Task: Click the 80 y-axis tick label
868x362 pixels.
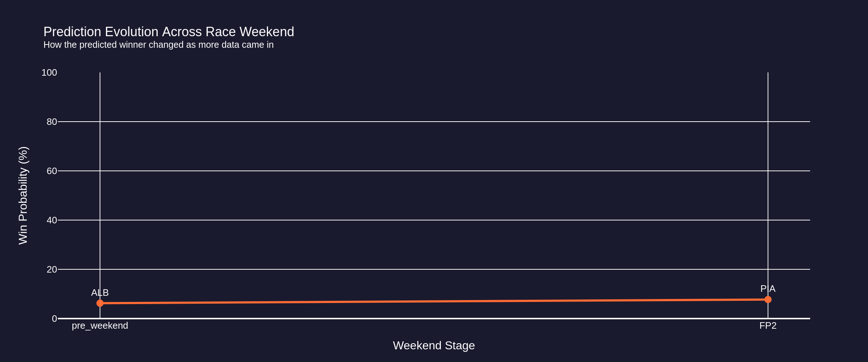Action: (52, 122)
